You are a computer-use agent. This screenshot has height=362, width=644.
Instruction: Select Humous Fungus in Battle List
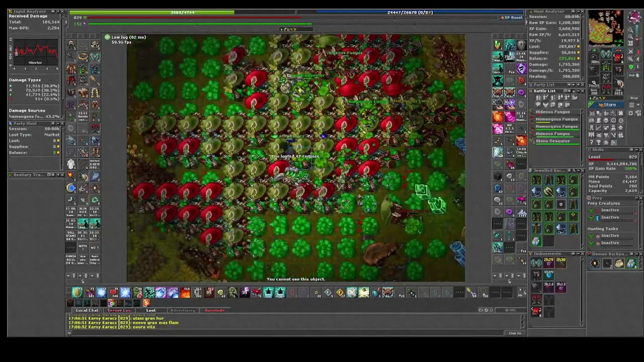coord(554,135)
